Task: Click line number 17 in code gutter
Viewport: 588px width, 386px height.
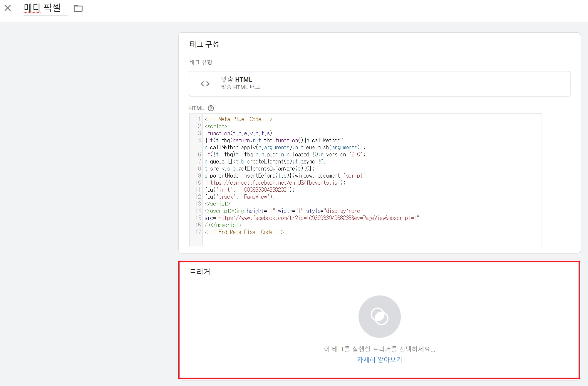Action: click(198, 232)
